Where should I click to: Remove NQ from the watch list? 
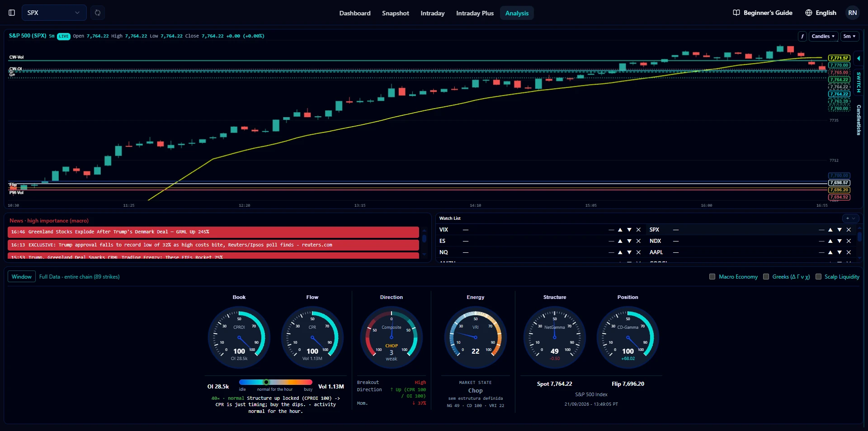[x=638, y=252]
